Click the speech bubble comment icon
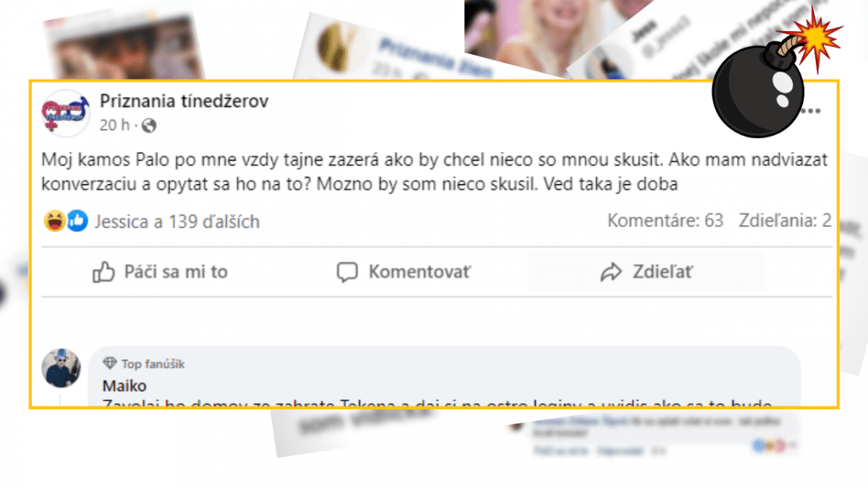The height and width of the screenshot is (488, 868). tap(348, 273)
